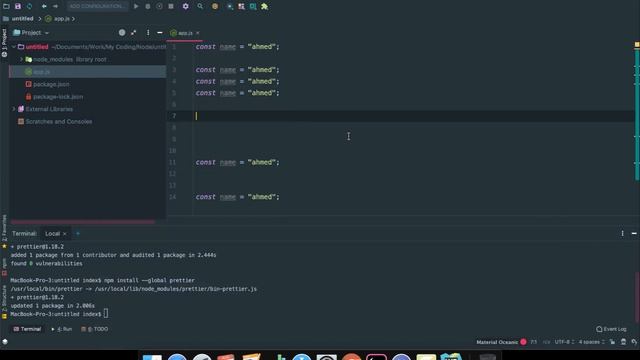
Task: Select app.js in the project tree
Action: tap(87, 72)
